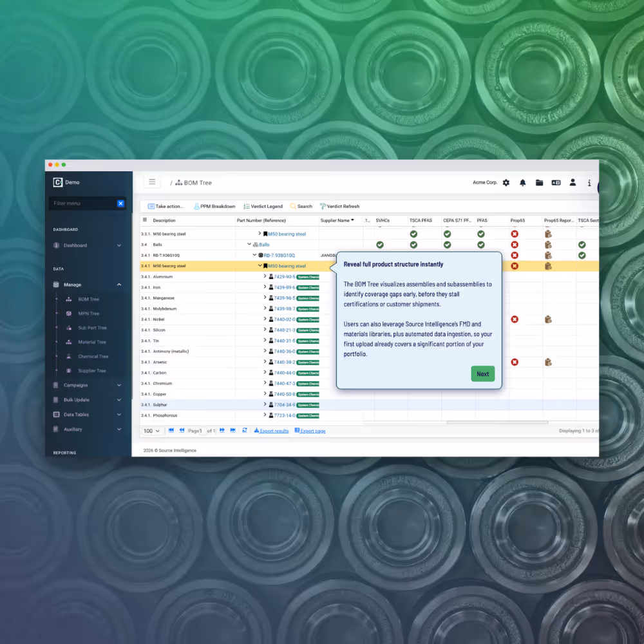Viewport: 644px width, 644px height.
Task: Go to last page
Action: [x=233, y=430]
